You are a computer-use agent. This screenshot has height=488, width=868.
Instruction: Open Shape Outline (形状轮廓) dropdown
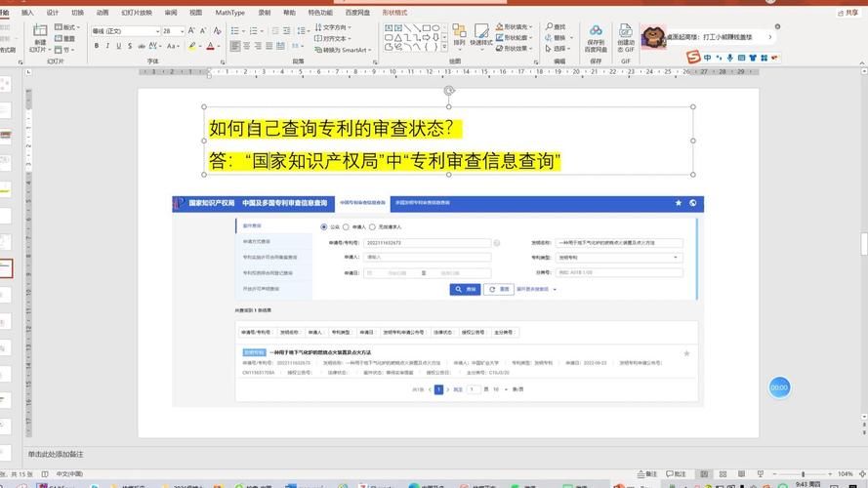point(514,38)
